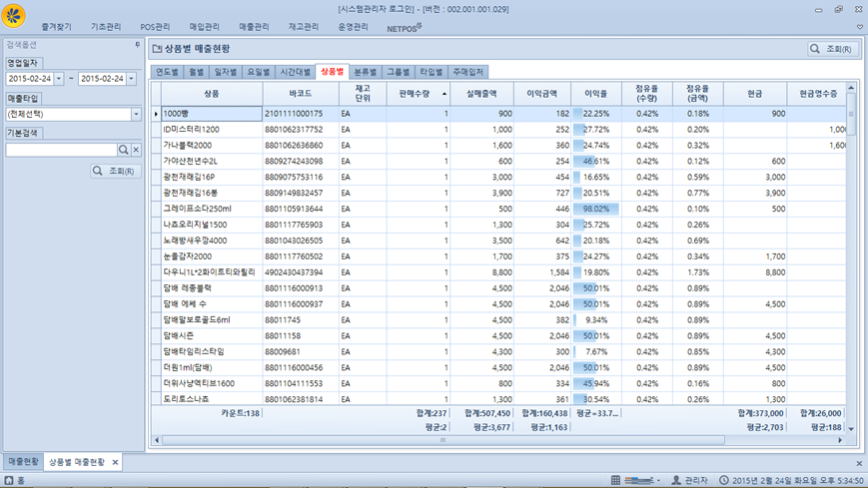Screen dimensions: 868x488
Task: Sort by 판매수량 column header
Action: [x=419, y=94]
